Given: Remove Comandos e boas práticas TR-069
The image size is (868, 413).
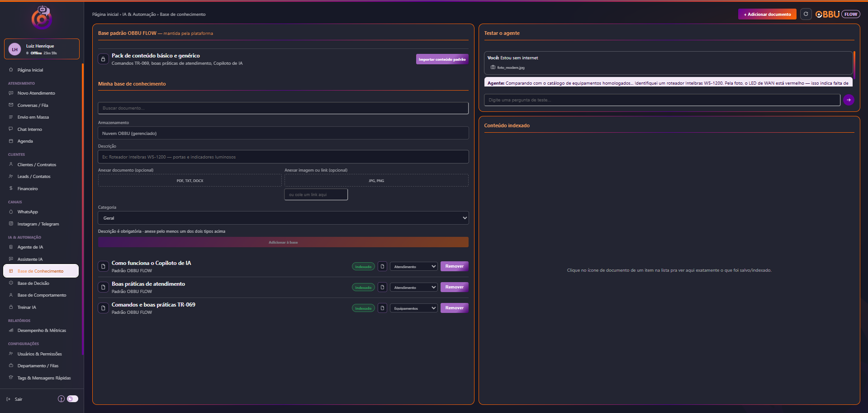Looking at the screenshot, I should point(454,308).
